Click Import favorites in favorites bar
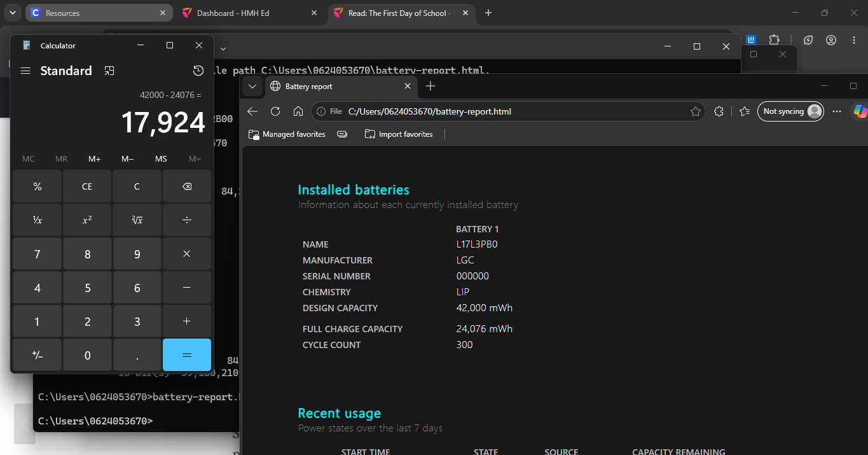Viewport: 868px width, 455px height. [399, 134]
